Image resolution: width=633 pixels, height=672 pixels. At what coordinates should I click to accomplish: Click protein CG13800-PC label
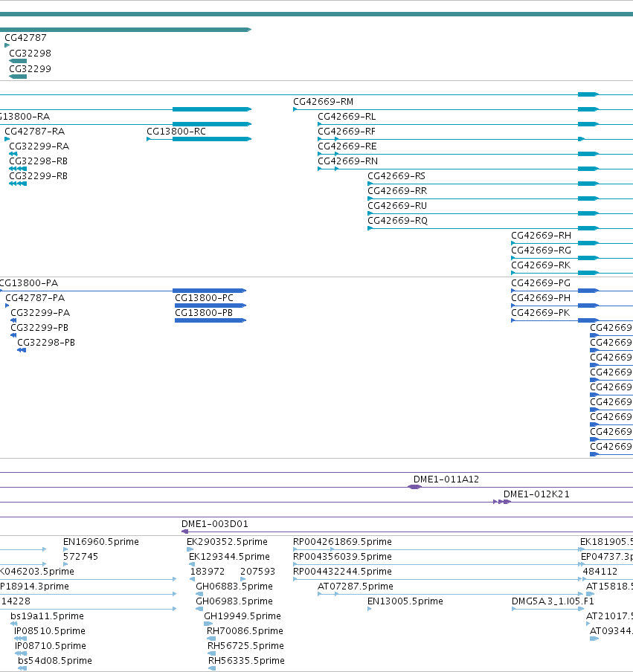click(204, 298)
